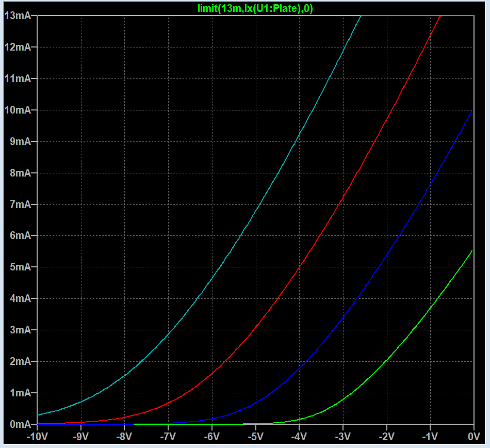The image size is (490, 448).
Task: Click the limit(13m,Ix(U1:Plate),0) trace label
Action: (255, 8)
